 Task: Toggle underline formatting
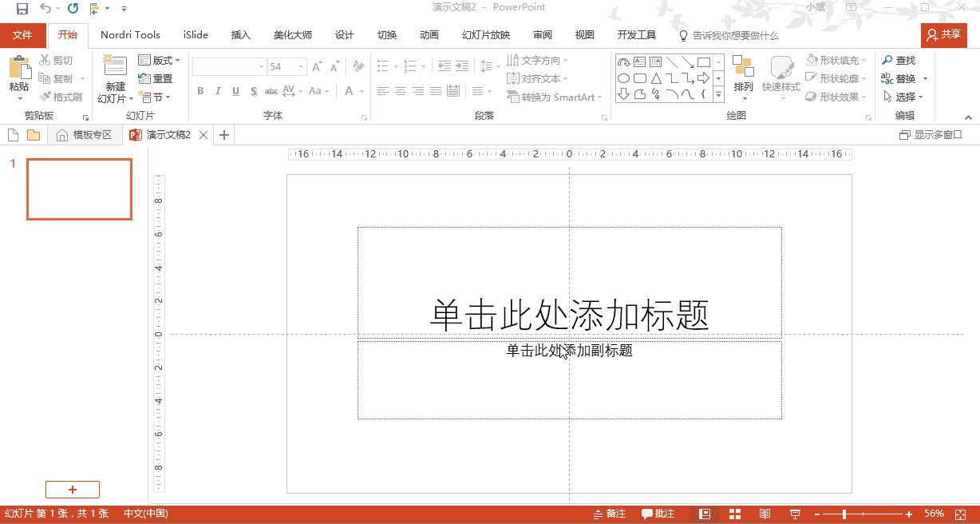coord(234,91)
